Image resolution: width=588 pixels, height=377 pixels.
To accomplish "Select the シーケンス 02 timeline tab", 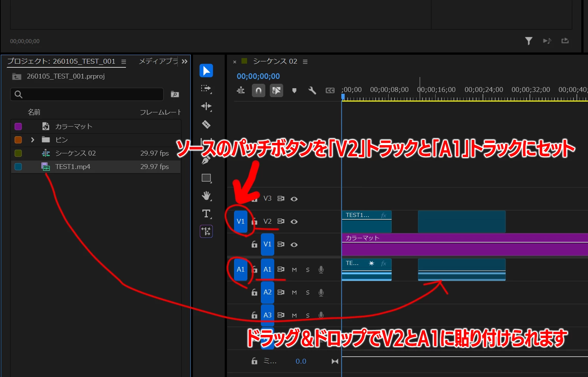I will click(275, 61).
